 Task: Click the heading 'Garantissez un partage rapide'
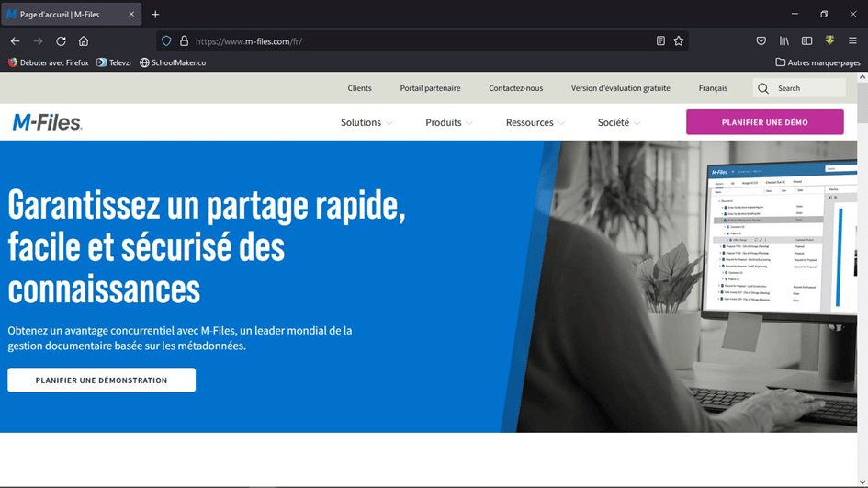click(x=207, y=247)
